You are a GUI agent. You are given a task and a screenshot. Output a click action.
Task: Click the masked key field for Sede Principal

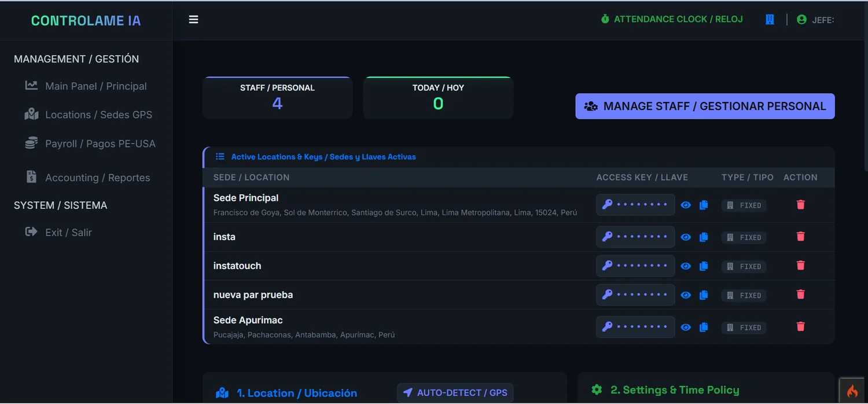[635, 205]
